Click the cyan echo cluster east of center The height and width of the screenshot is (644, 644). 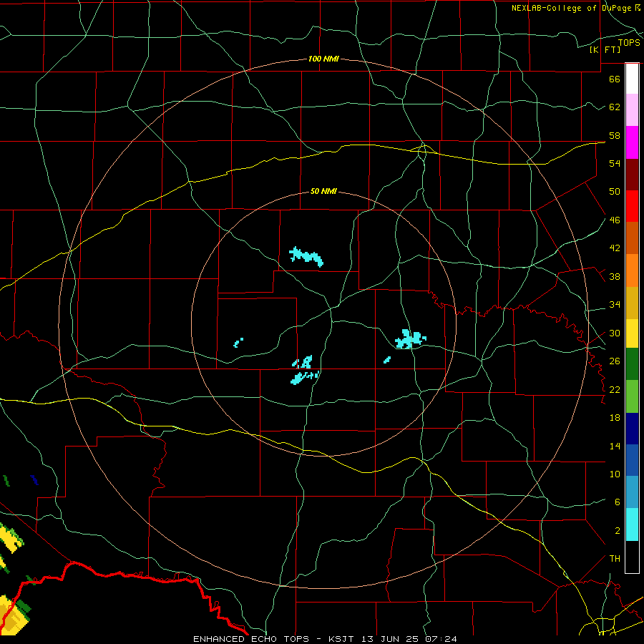click(410, 339)
